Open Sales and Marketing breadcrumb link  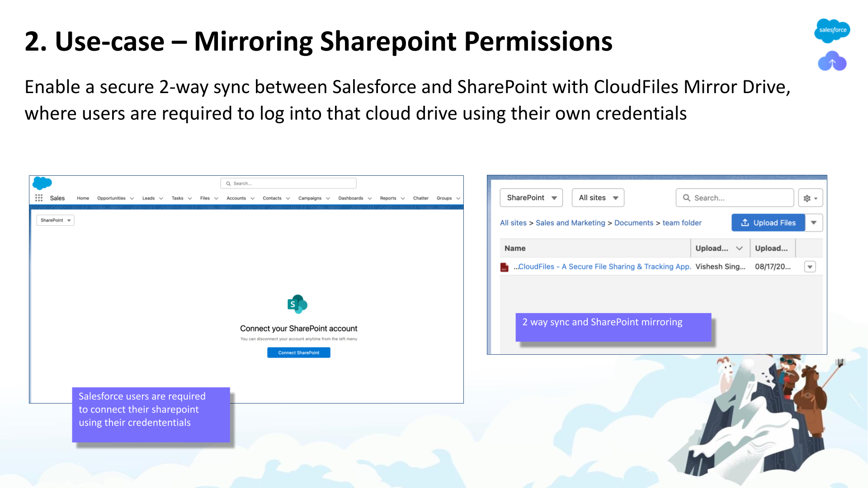570,223
